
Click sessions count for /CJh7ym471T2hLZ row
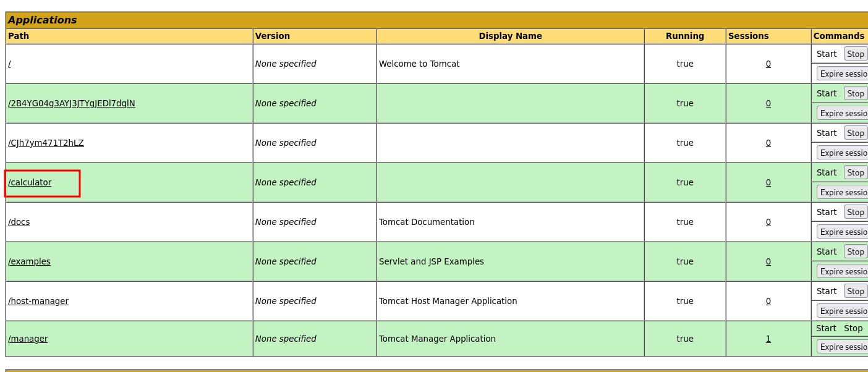click(x=768, y=143)
